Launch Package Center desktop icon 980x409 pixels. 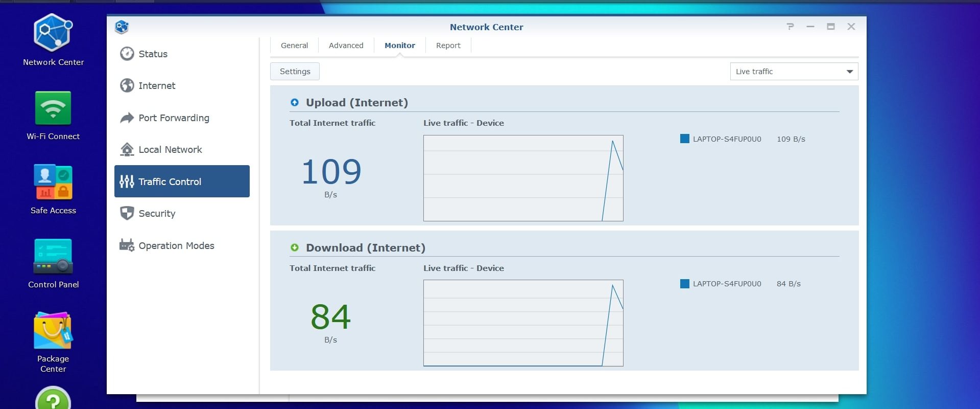[x=53, y=343]
